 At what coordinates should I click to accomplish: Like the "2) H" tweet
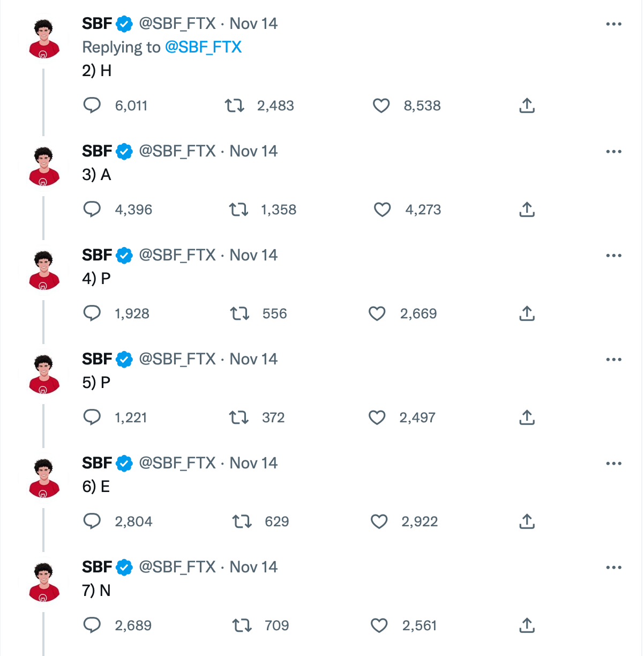click(381, 106)
